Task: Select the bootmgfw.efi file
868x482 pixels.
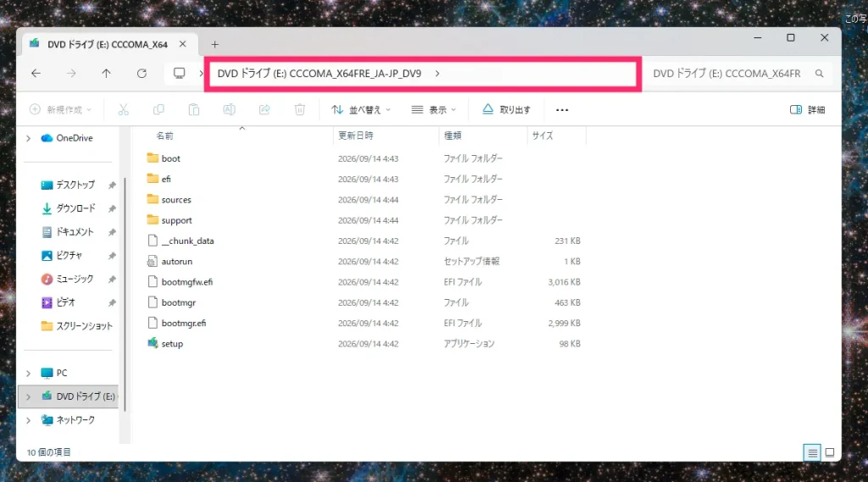Action: point(187,282)
